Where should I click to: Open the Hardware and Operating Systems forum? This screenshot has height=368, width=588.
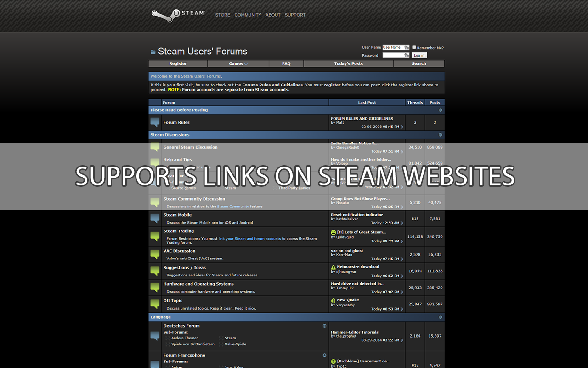pos(198,284)
